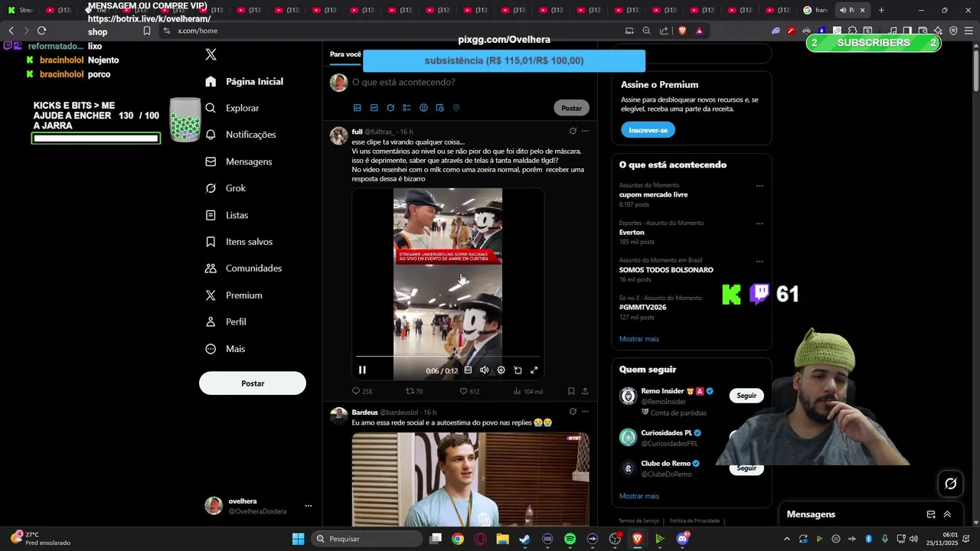This screenshot has width=980, height=551.
Task: Open Perfil in the sidebar
Action: point(225,322)
